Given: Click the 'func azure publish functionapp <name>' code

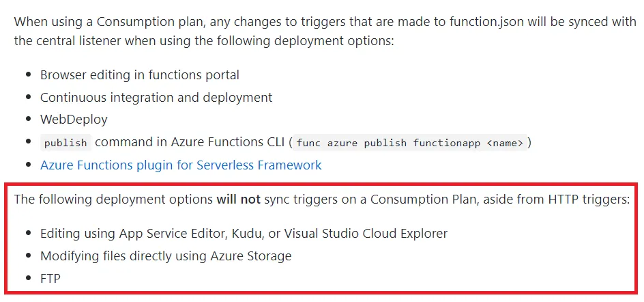Looking at the screenshot, I should tap(410, 143).
